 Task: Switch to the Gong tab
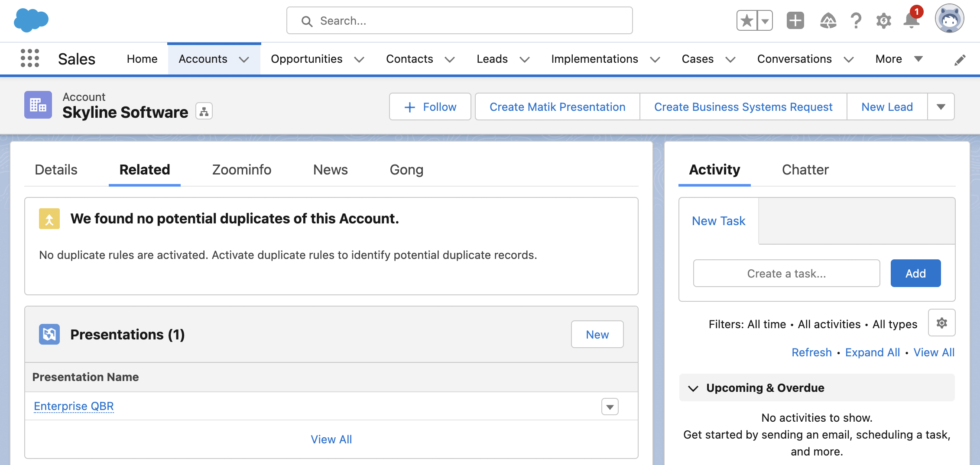pyautogui.click(x=406, y=170)
